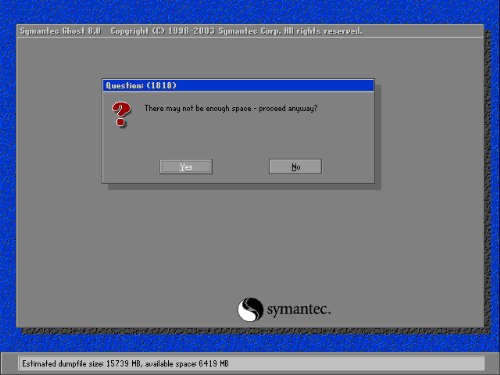Click empty right end of status bar

[x=357, y=364]
